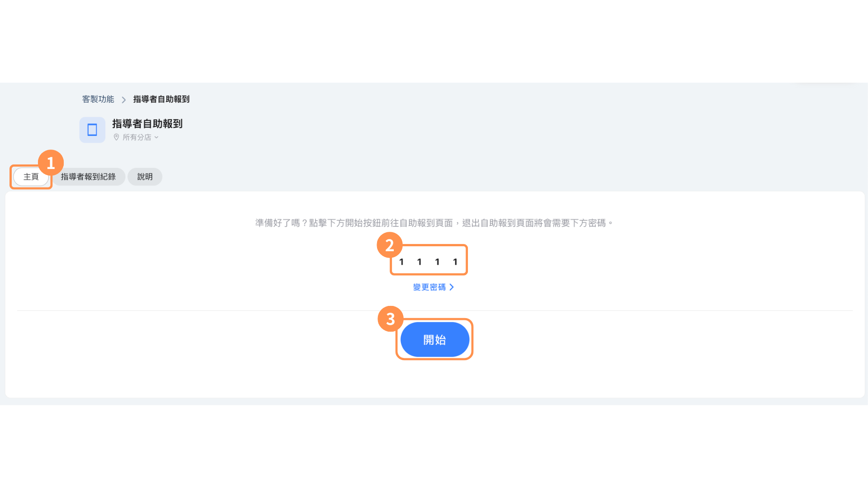The width and height of the screenshot is (868, 488).
Task: Click the small chevron next to 所有分店
Action: (156, 137)
